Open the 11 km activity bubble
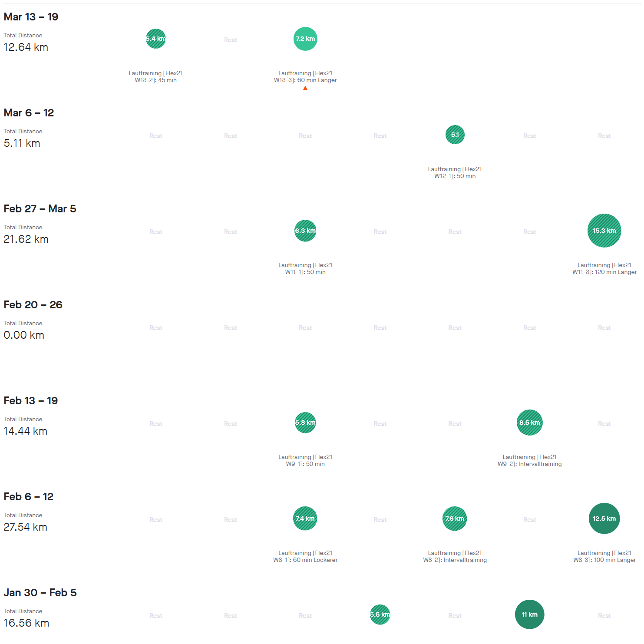The width and height of the screenshot is (644, 644). click(530, 614)
